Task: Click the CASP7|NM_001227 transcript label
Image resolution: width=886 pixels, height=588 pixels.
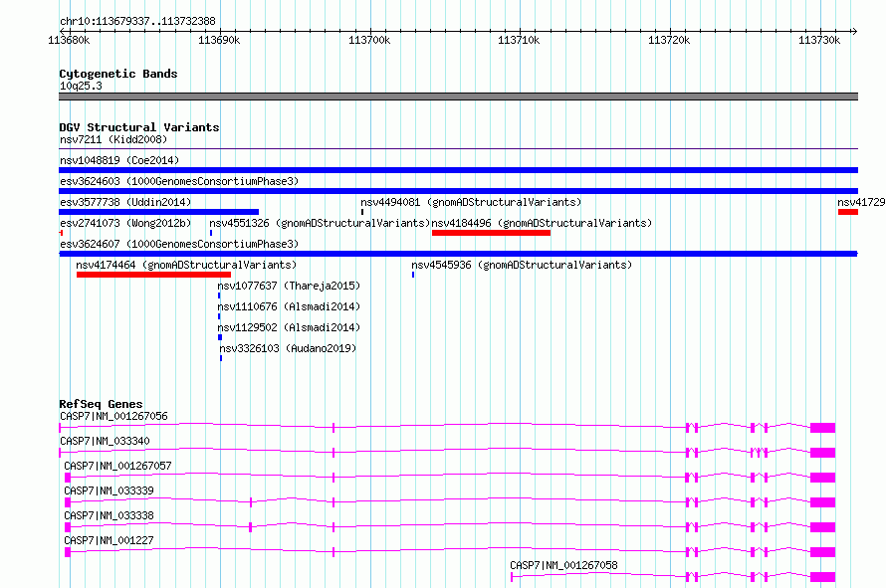Action: [x=109, y=540]
